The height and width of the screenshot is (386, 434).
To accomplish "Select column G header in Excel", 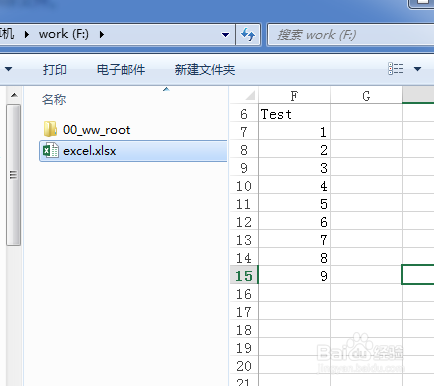I will coord(366,96).
